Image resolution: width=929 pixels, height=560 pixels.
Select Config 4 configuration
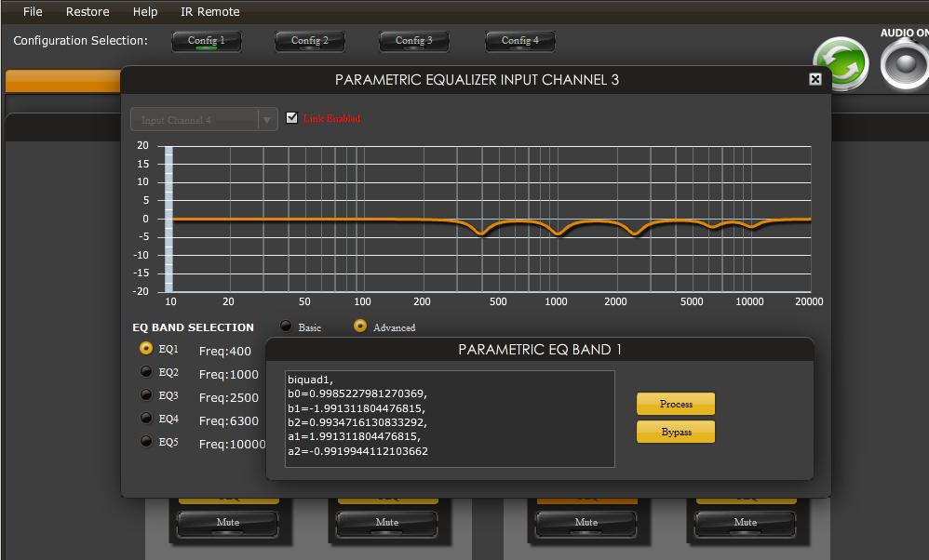519,41
